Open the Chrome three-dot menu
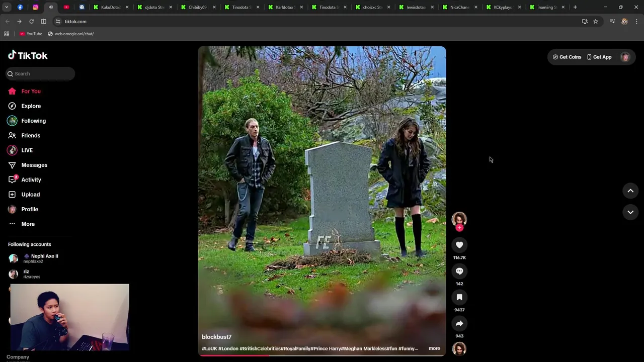The image size is (644, 362). coord(636,22)
